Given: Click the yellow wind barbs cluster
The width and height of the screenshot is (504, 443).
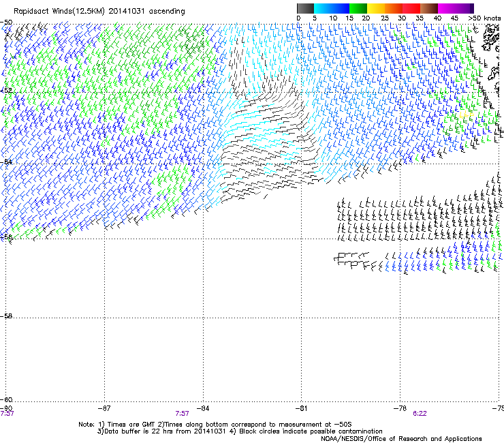Looking at the screenshot, I should pos(467,115).
